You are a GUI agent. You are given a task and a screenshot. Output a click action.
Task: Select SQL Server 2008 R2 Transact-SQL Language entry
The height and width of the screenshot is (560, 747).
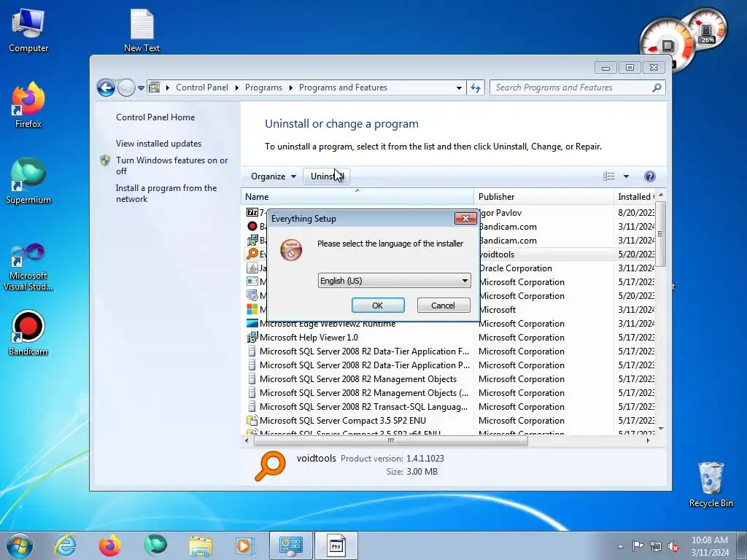click(x=357, y=407)
